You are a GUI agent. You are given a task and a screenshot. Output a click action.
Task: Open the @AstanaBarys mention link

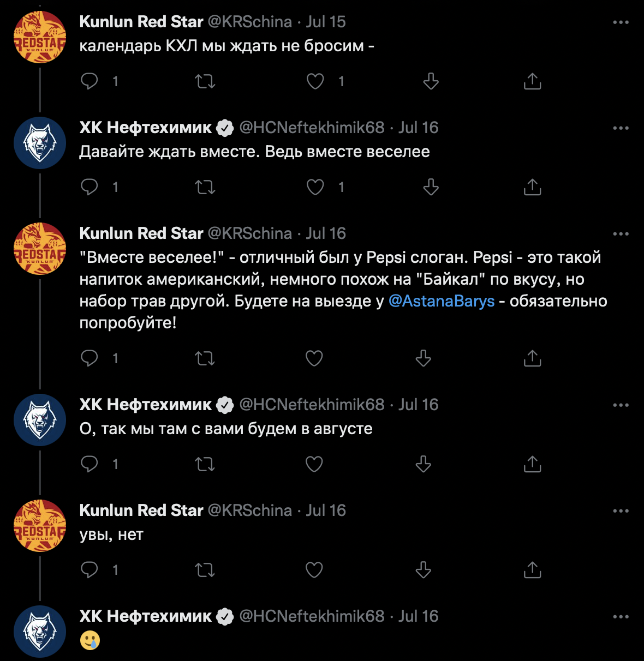pyautogui.click(x=442, y=301)
